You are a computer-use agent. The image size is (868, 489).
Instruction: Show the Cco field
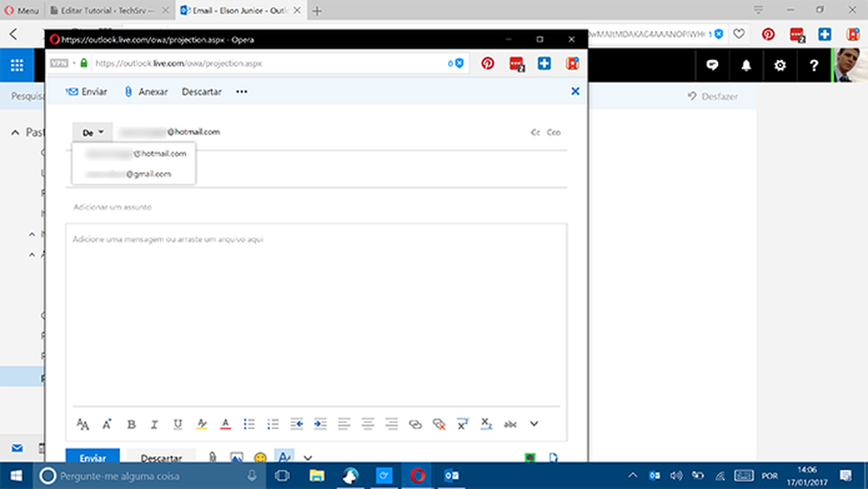(x=554, y=132)
